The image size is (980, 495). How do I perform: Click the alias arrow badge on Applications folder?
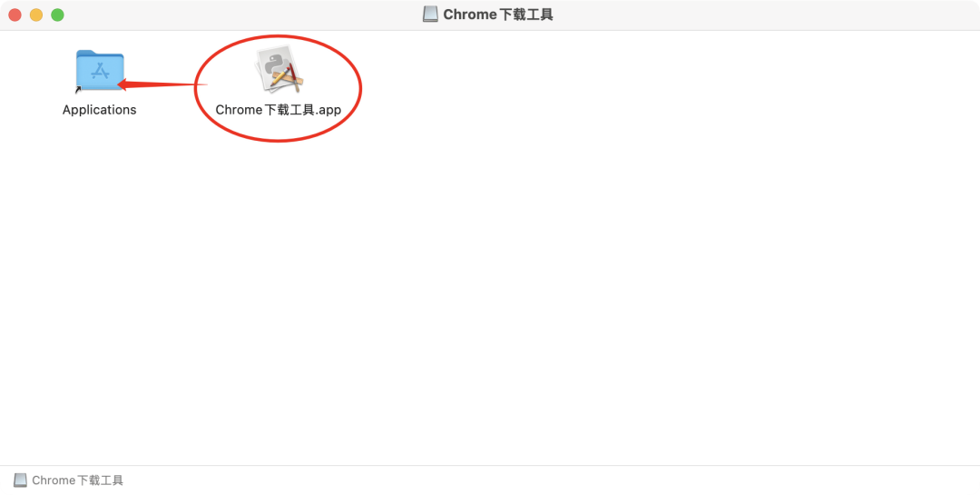pos(79,90)
